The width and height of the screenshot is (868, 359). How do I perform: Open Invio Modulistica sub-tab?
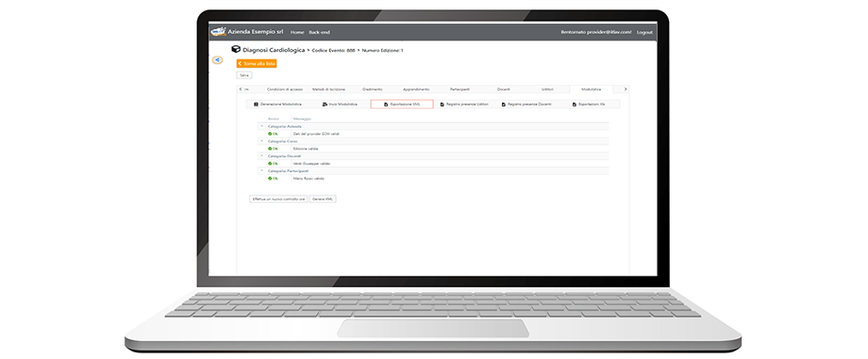click(340, 104)
